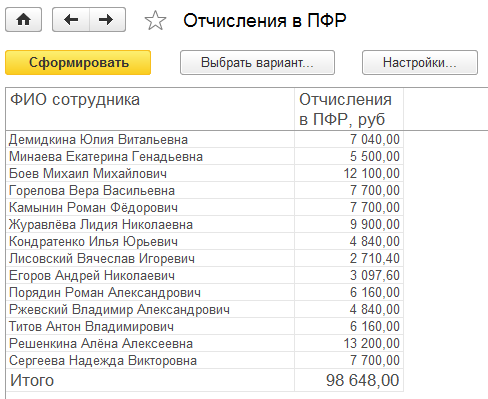Add report to favorites star
This screenshot has width=488, height=399.
(155, 20)
